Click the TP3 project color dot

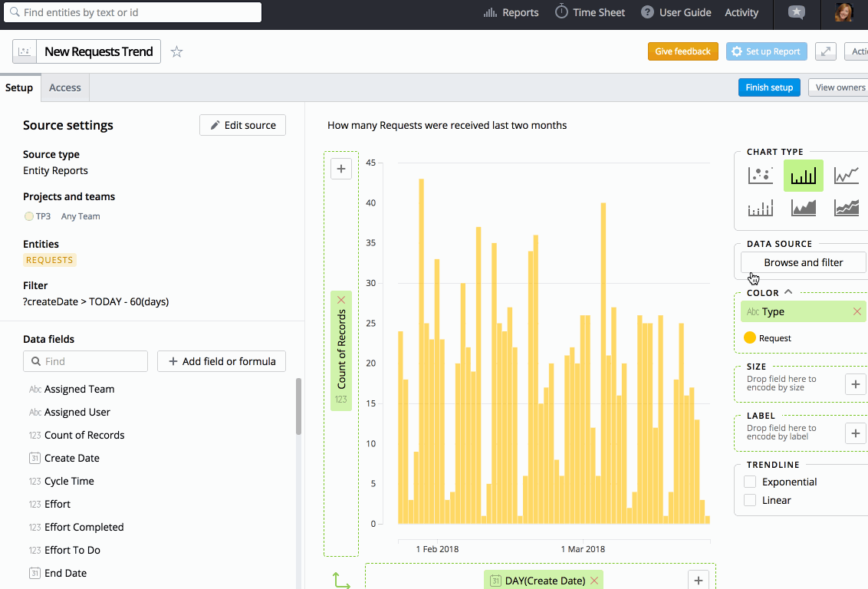pos(29,216)
